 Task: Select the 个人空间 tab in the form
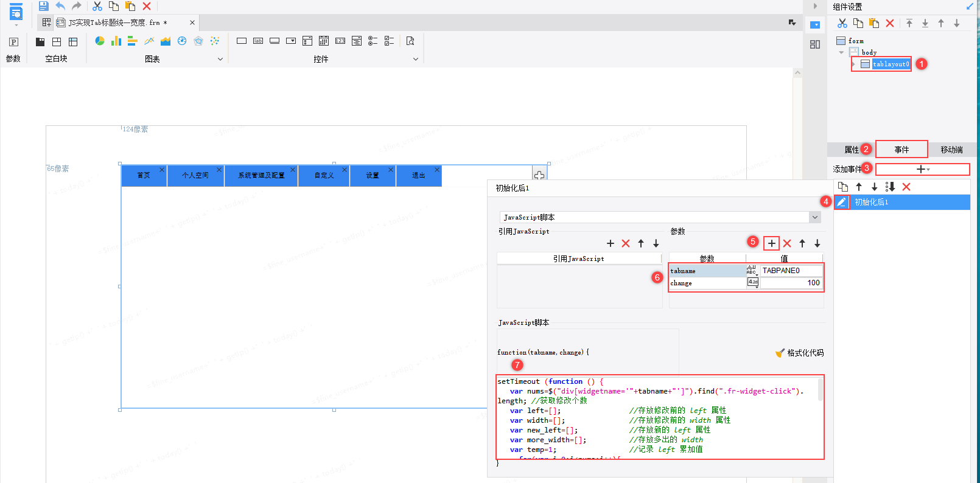click(x=195, y=175)
